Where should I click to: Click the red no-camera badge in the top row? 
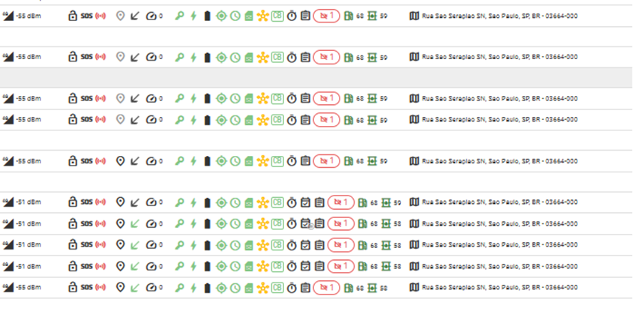tap(326, 15)
